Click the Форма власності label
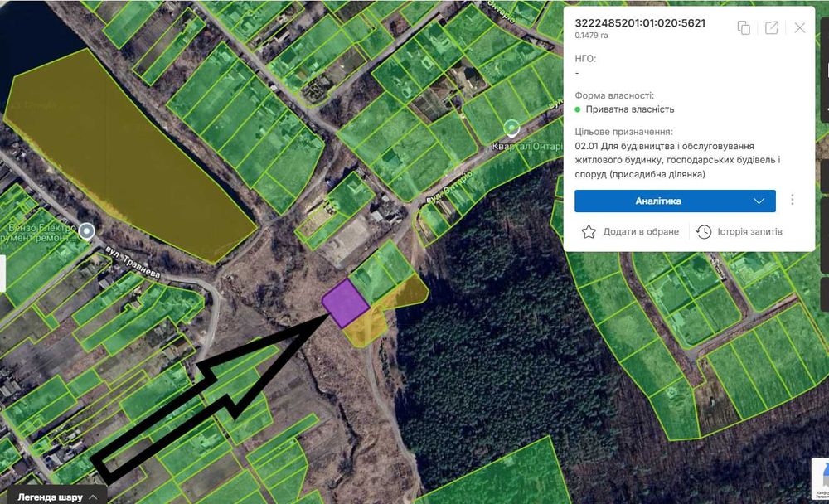Screen dimensions: 829x504 point(614,95)
